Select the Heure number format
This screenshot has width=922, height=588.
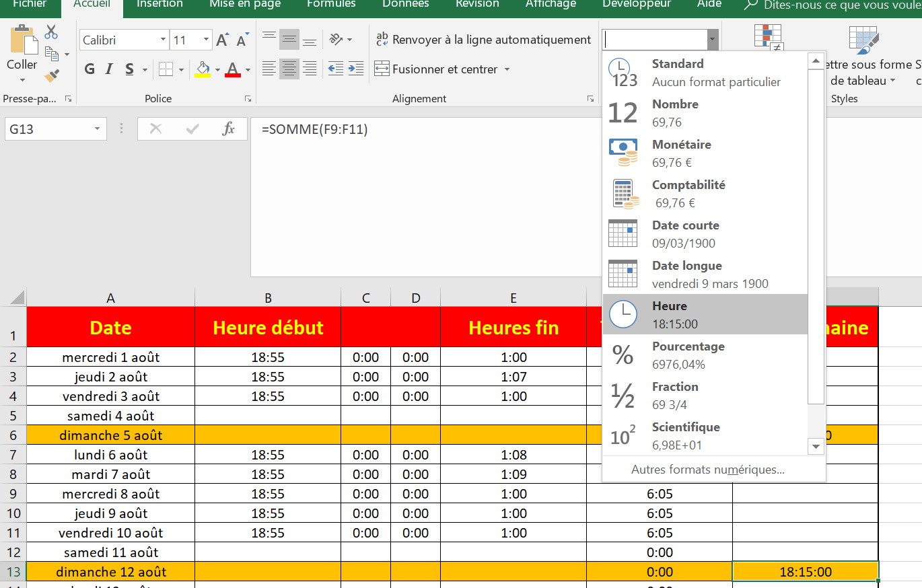point(680,314)
